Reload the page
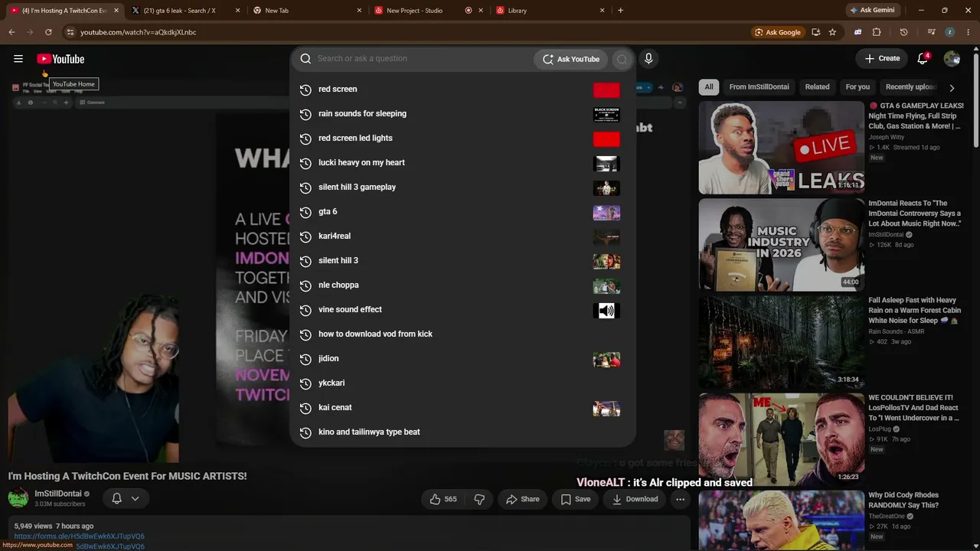 click(48, 32)
